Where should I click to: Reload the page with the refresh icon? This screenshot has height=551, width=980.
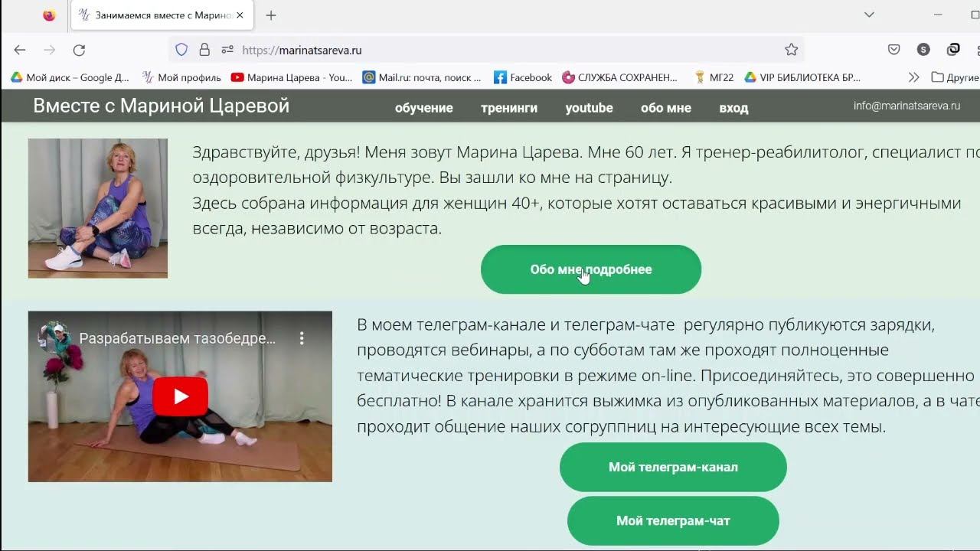[79, 50]
